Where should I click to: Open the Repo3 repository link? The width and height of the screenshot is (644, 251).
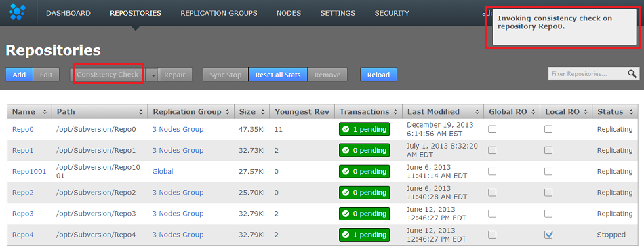coord(22,214)
